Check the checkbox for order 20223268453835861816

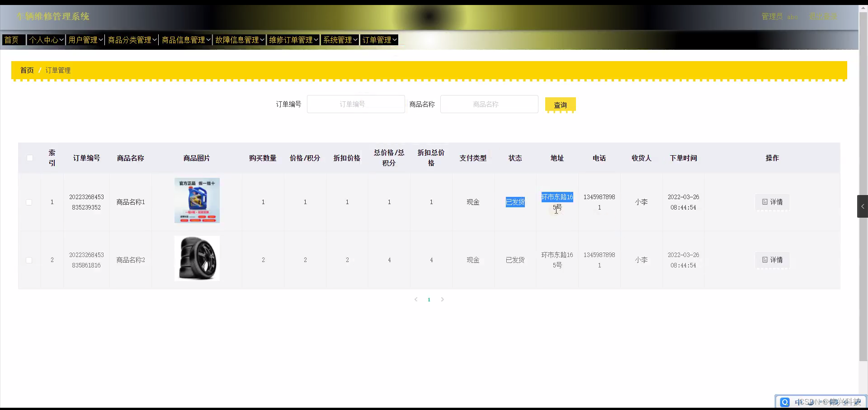coord(29,260)
